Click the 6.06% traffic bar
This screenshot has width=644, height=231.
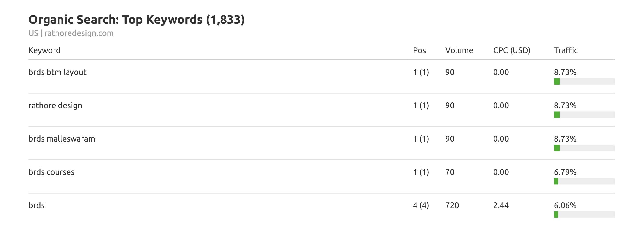pos(584,215)
